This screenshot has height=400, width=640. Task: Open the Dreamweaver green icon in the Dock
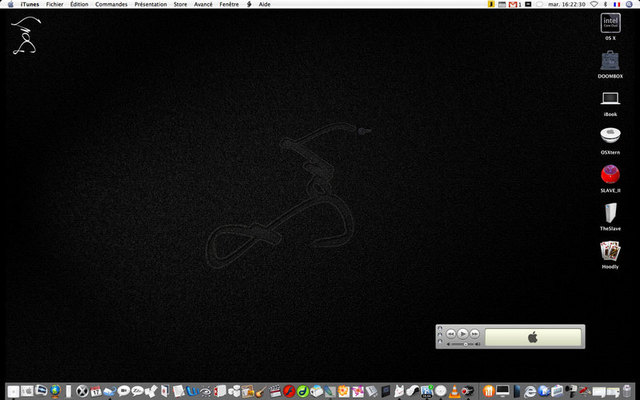302,391
